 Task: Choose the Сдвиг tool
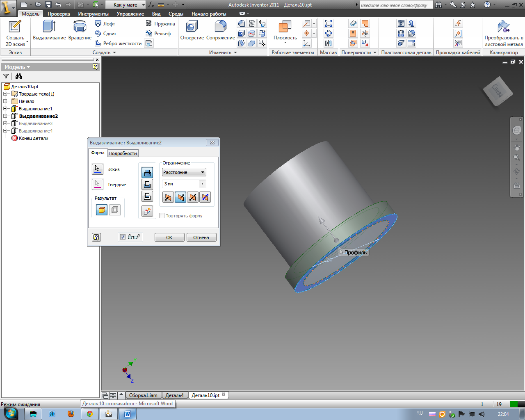coord(106,34)
